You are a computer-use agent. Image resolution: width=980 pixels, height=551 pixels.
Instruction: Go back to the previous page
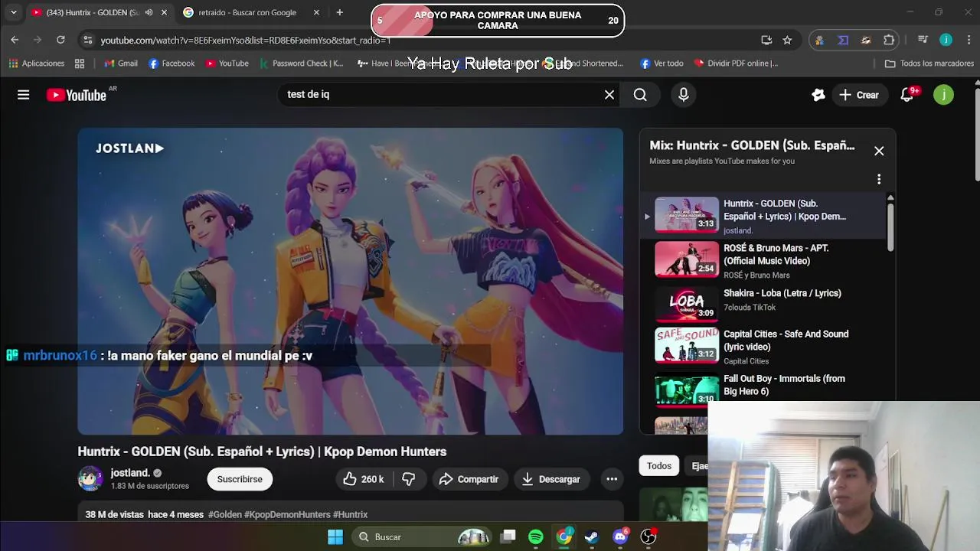tap(15, 40)
